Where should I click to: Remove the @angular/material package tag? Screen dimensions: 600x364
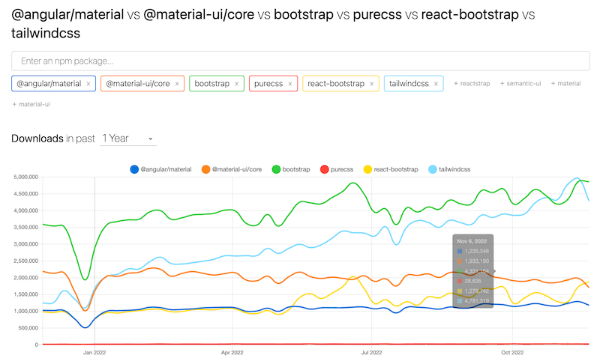click(88, 84)
